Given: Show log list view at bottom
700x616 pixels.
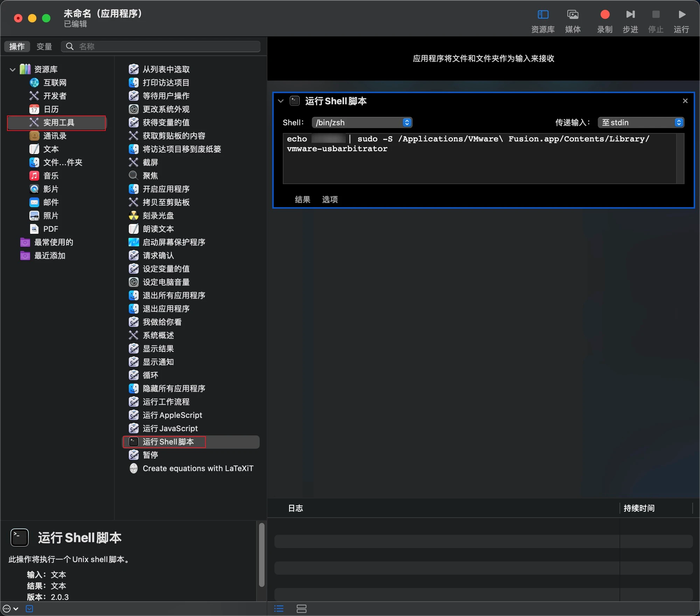Looking at the screenshot, I should (279, 609).
